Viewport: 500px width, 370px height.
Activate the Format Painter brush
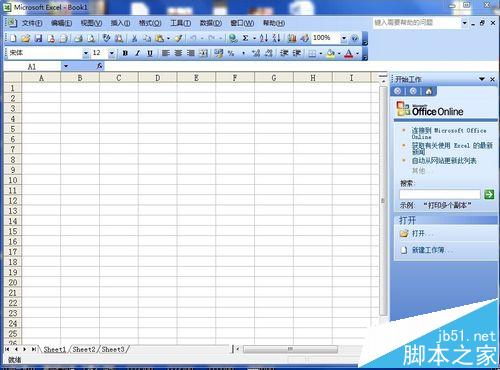pos(179,38)
